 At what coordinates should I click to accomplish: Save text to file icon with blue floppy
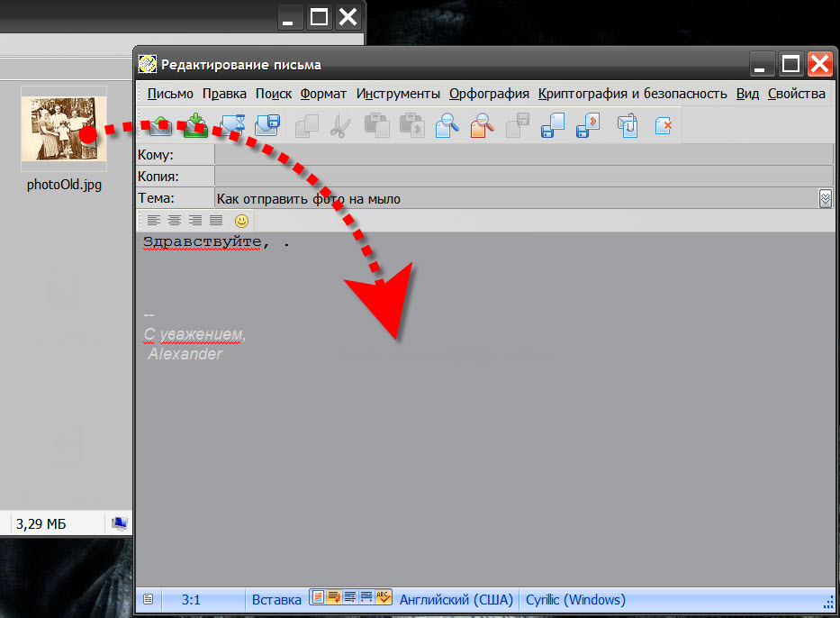pos(553,125)
